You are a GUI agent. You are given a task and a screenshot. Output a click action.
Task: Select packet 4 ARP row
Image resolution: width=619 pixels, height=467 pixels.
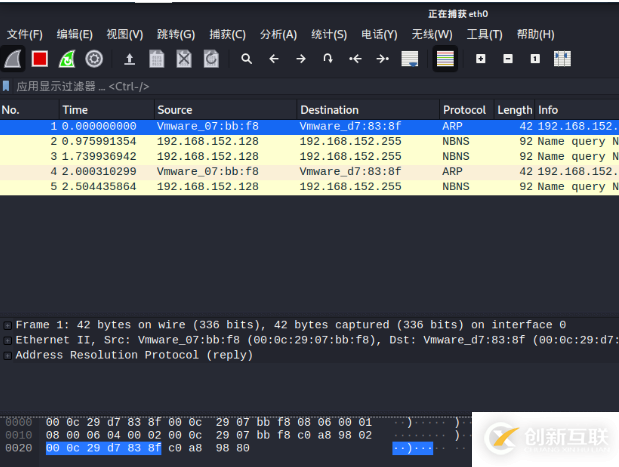click(300, 172)
